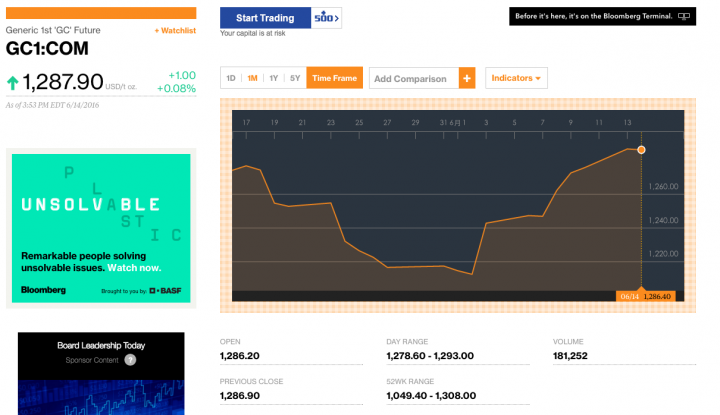Click the 1,240.00 price axis label
This screenshot has width=720, height=415.
[x=663, y=220]
